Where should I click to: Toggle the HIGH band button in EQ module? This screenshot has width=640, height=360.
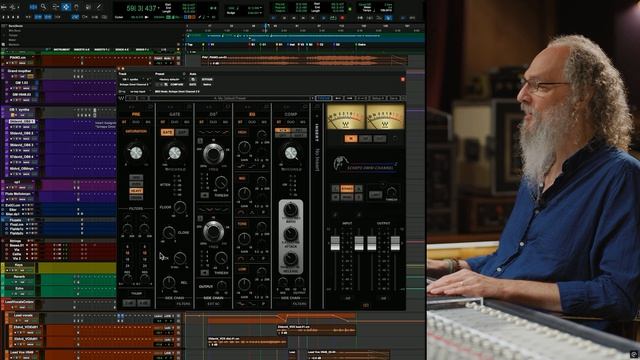(x=242, y=133)
